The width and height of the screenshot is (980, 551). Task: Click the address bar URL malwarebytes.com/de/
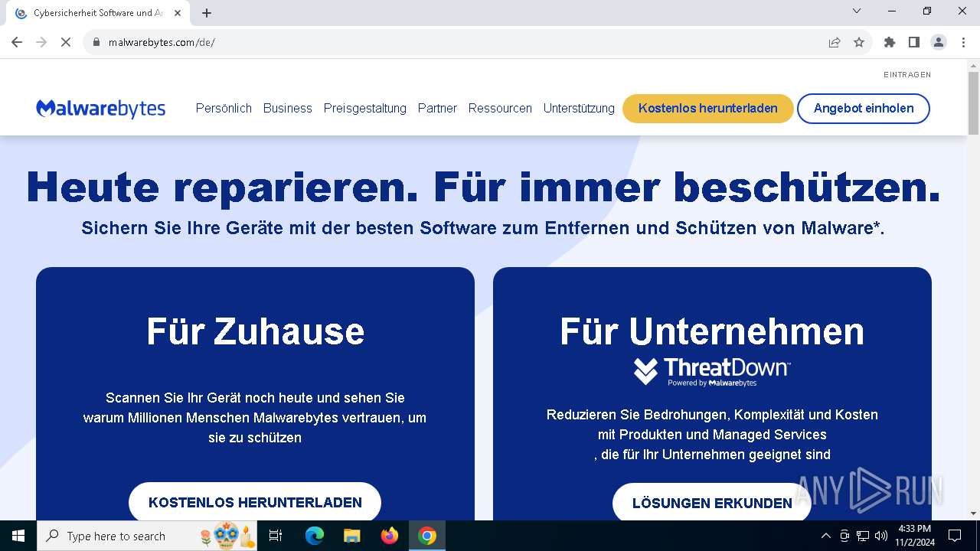[162, 42]
